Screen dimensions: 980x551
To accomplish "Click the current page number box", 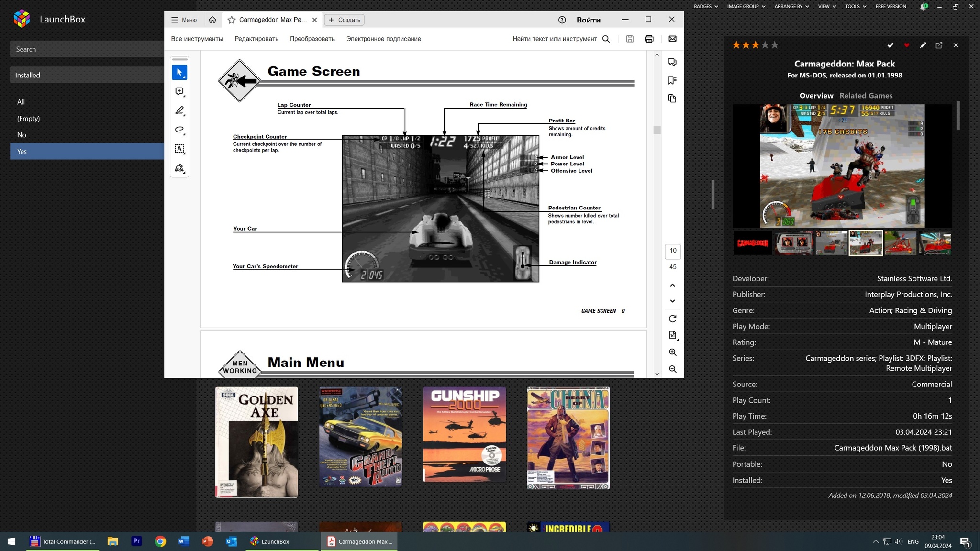I will point(672,251).
